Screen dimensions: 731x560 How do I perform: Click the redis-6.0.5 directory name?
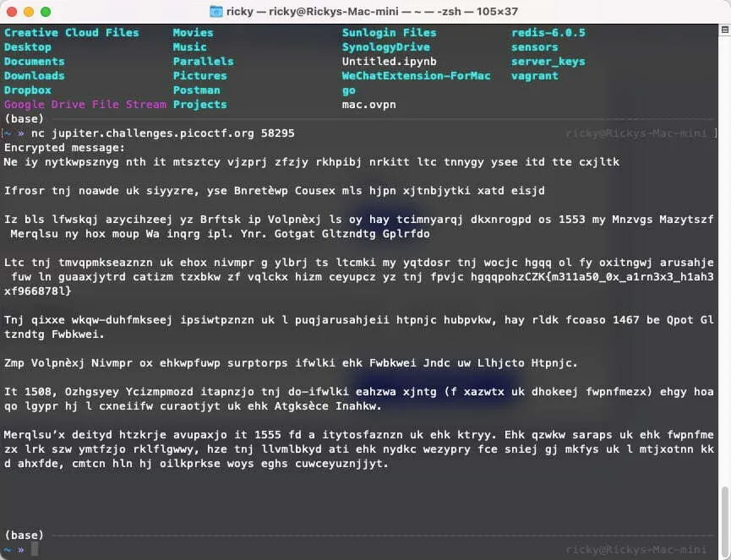(x=548, y=33)
